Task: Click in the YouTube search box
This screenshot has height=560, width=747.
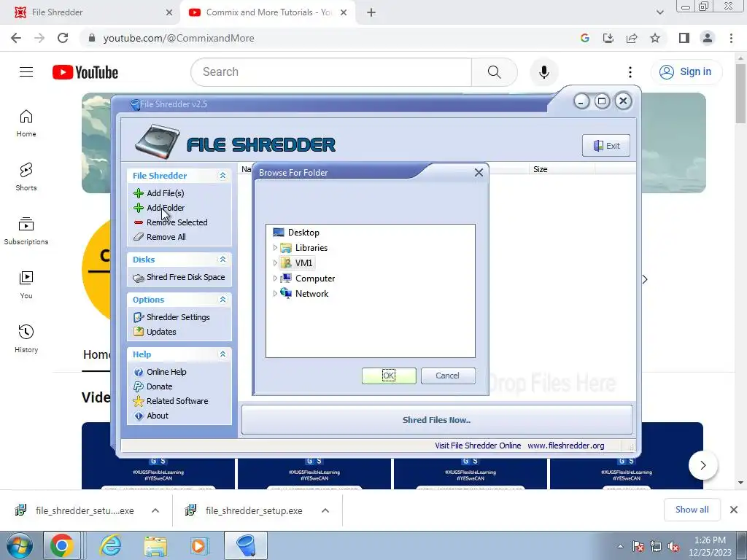Action: point(331,72)
